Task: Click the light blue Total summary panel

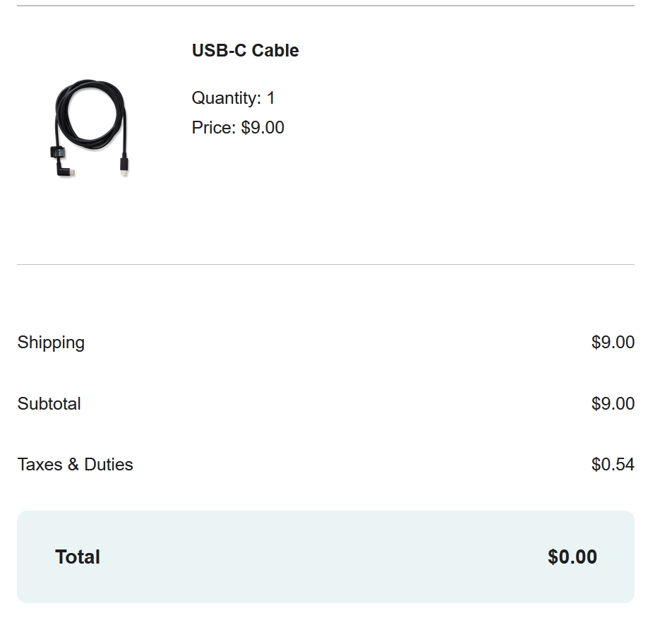Action: click(x=325, y=557)
